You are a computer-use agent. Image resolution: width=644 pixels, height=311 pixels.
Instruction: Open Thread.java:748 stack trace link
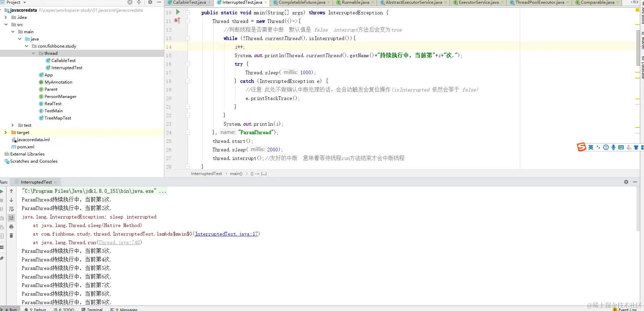click(119, 242)
